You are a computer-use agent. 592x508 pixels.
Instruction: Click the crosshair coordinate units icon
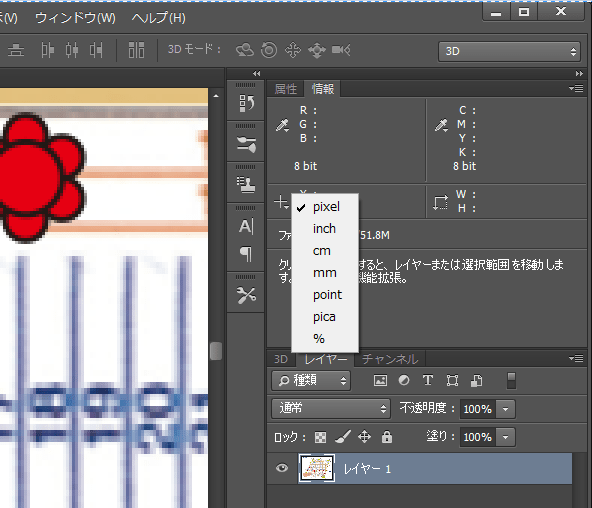click(282, 202)
